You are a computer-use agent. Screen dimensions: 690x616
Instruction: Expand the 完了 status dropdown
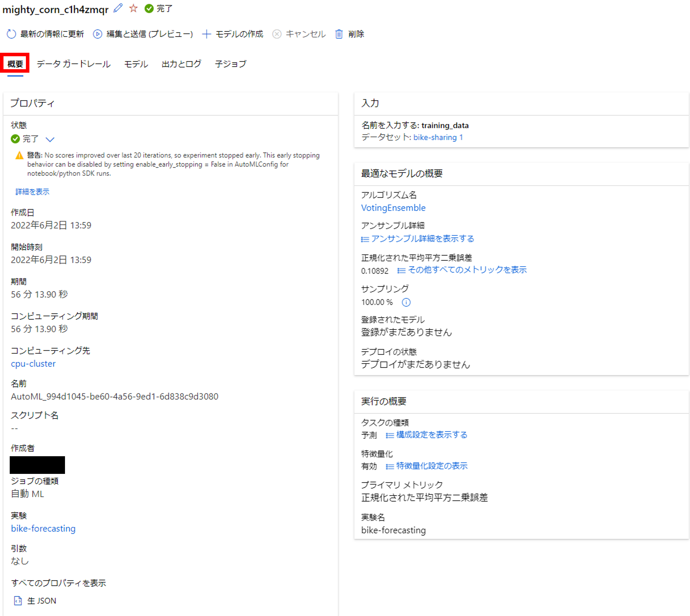click(x=50, y=139)
